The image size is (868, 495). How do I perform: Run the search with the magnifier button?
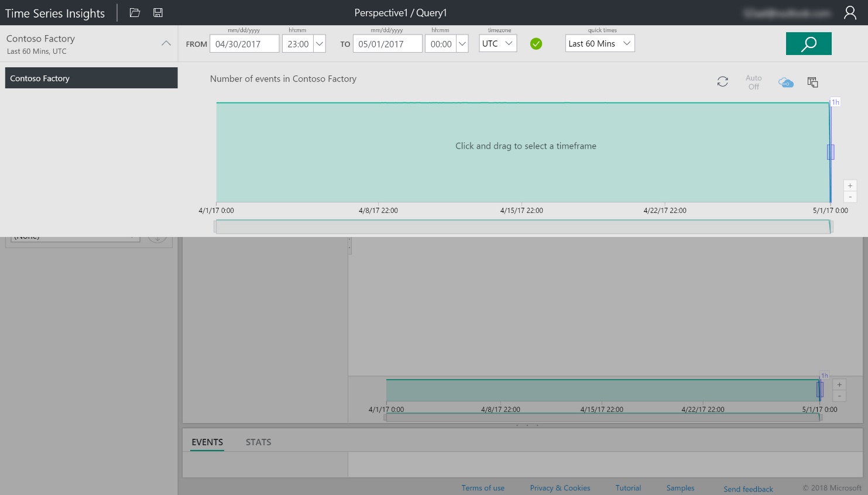[808, 44]
